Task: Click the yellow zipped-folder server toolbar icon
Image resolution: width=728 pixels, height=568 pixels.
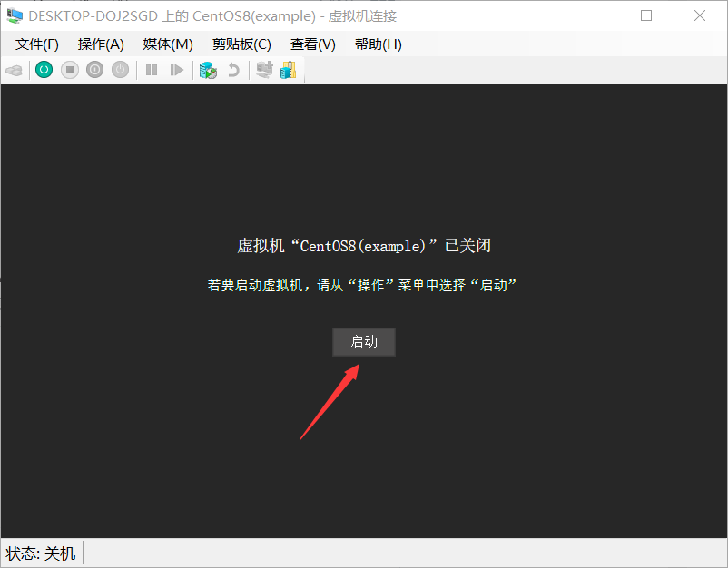Action: pyautogui.click(x=289, y=70)
